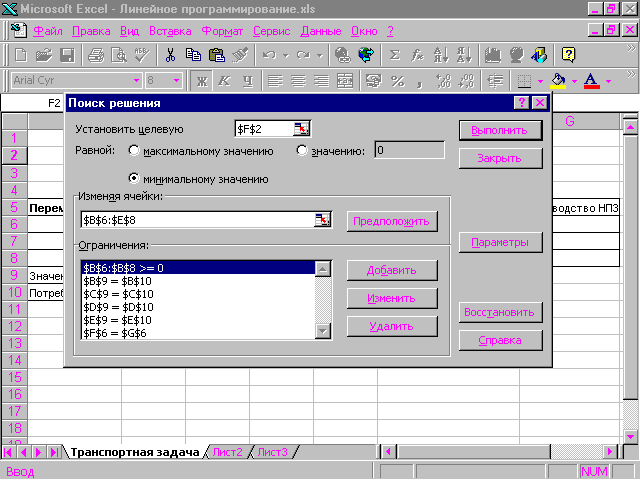The width and height of the screenshot is (640, 480).
Task: Print using the printer toolbar icon
Action: coord(96,55)
